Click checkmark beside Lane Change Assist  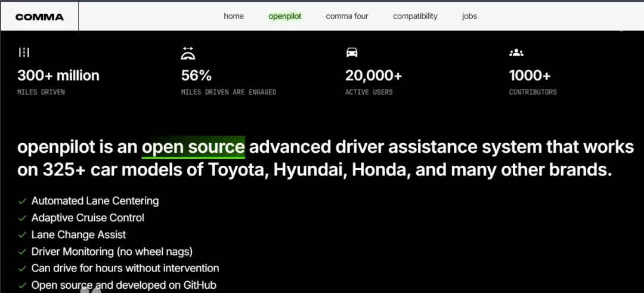(22, 235)
